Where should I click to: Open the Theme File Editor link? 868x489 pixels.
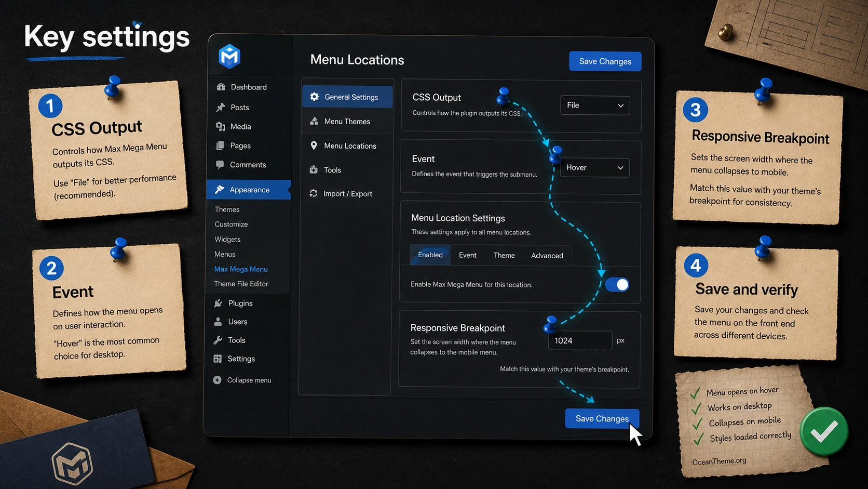241,284
